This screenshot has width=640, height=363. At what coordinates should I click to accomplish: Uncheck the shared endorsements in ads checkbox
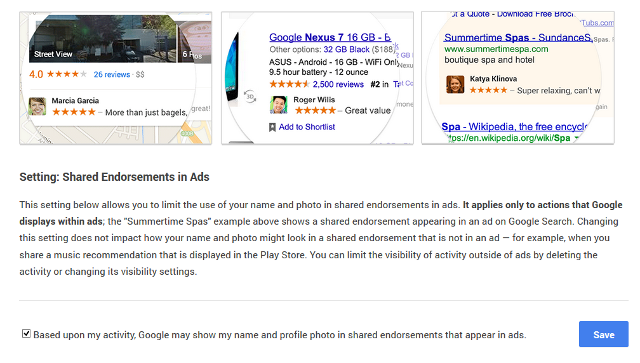26,334
